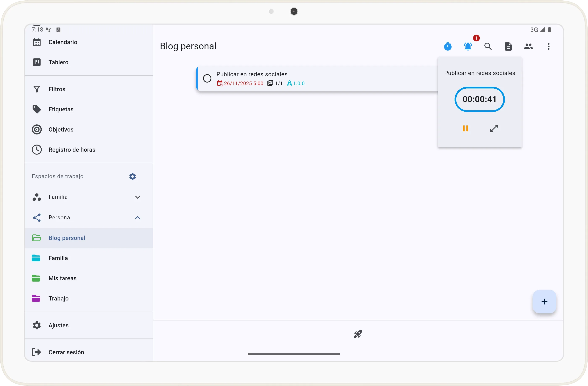
Task: Click the 00:00:41 timer display
Action: pos(479,99)
